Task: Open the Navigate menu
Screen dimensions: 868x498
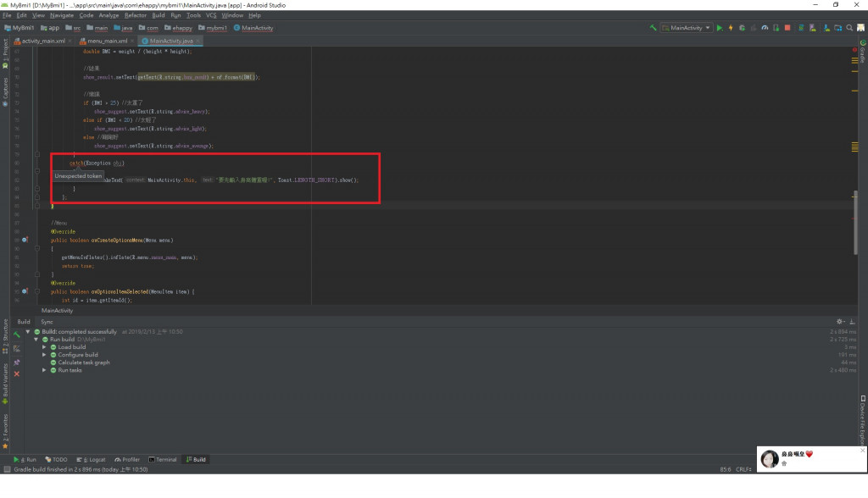Action: pyautogui.click(x=61, y=15)
